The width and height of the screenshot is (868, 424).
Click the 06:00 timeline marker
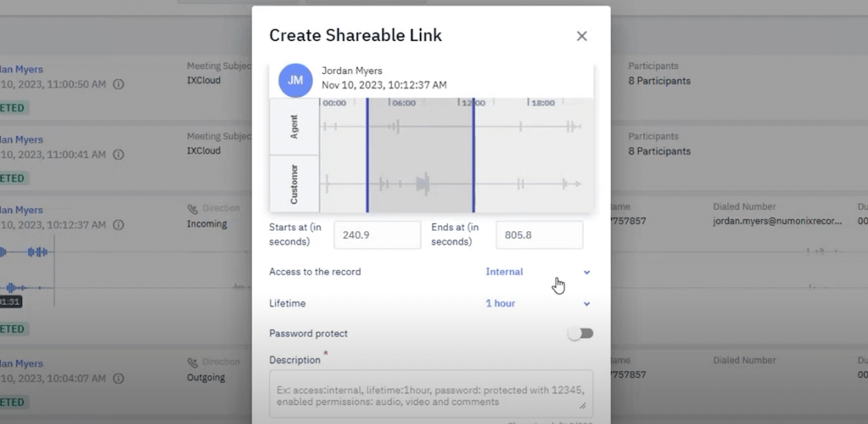pyautogui.click(x=404, y=103)
